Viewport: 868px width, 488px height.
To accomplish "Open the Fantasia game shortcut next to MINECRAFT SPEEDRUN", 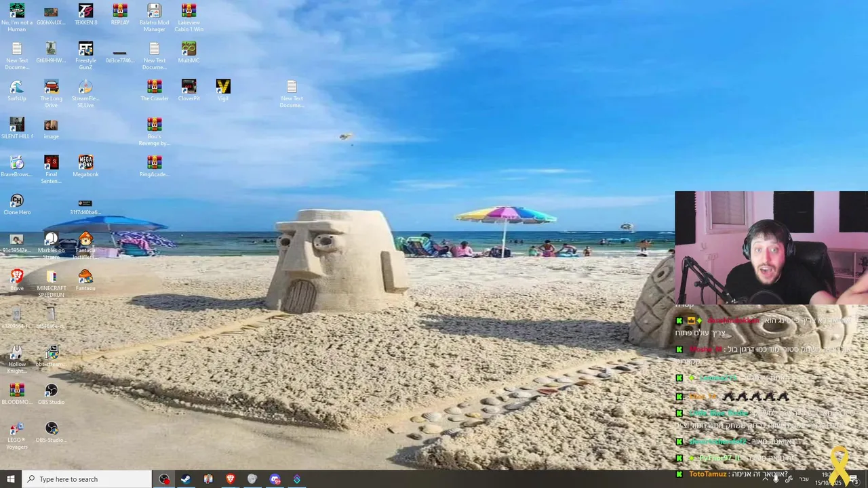I will [x=85, y=280].
